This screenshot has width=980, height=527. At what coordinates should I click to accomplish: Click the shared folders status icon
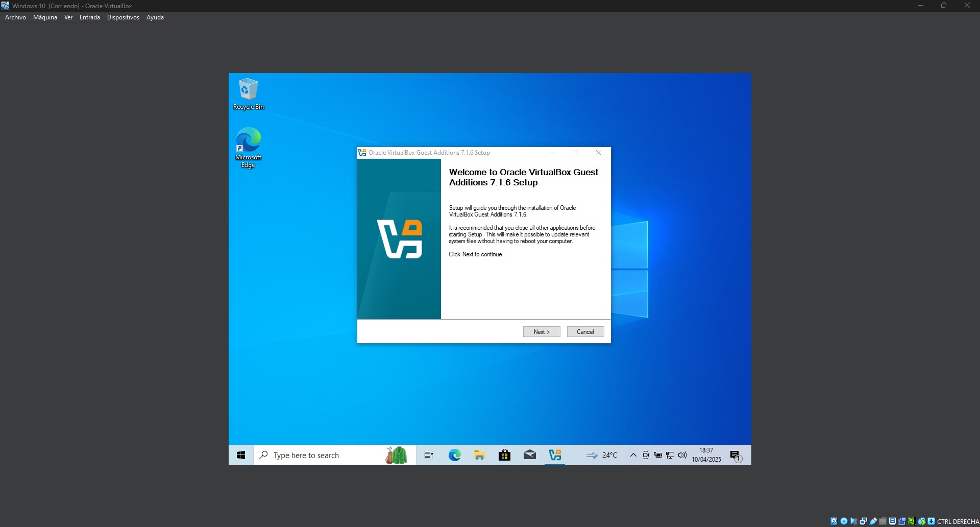[883, 521]
